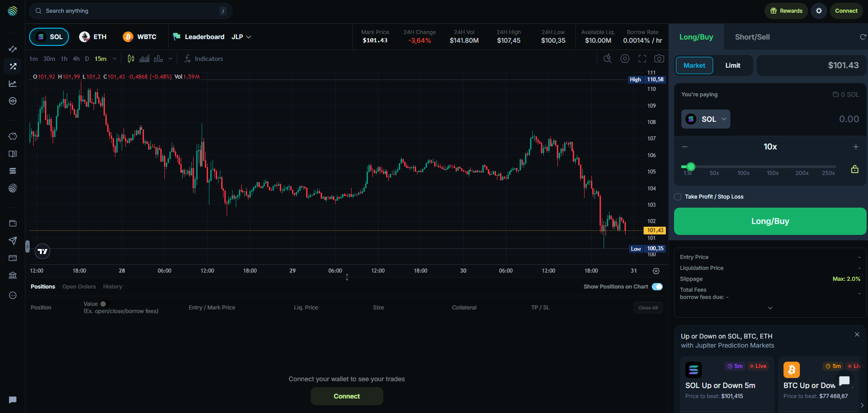Open the book icon in sidebar

[x=13, y=154]
